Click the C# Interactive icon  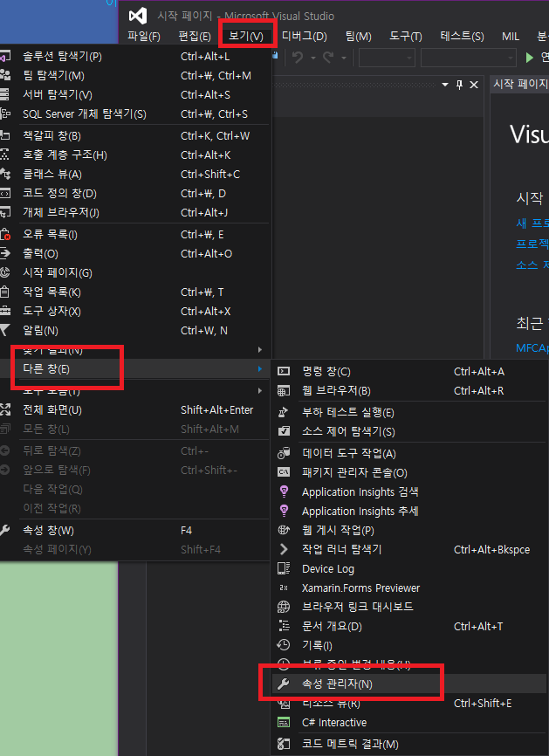point(284,723)
